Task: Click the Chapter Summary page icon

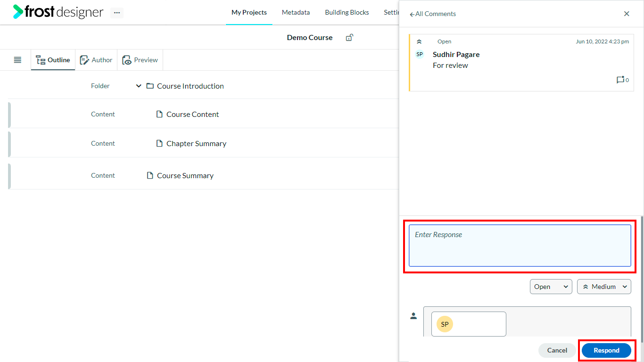Action: [x=159, y=143]
